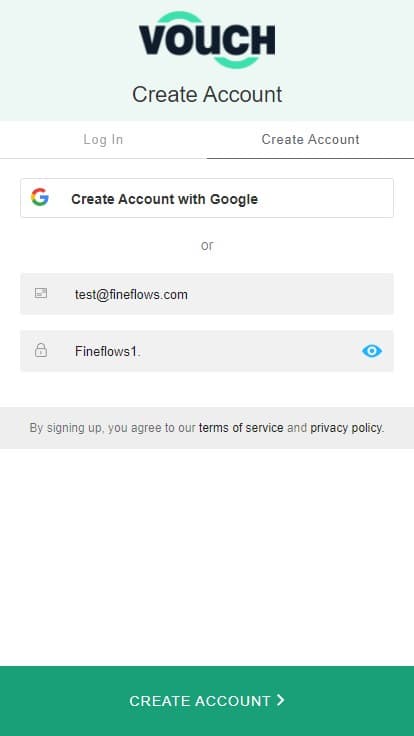Viewport: 414px width, 736px height.
Task: Click the empty white area above the green button
Action: (207, 557)
